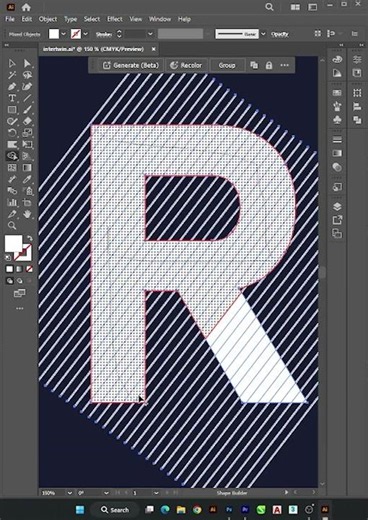Image resolution: width=368 pixels, height=520 pixels.
Task: Click the Home icon
Action: 26,7
